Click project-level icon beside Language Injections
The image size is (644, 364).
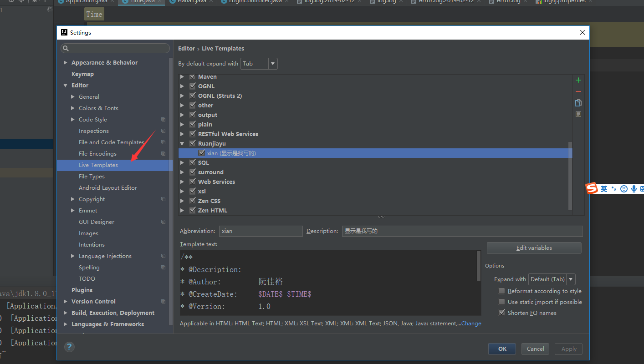pos(163,256)
